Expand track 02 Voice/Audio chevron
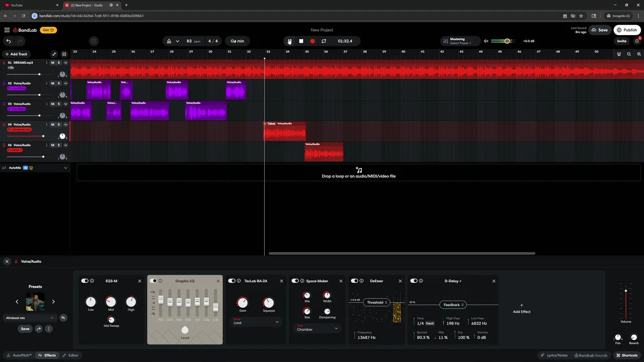 click(65, 83)
